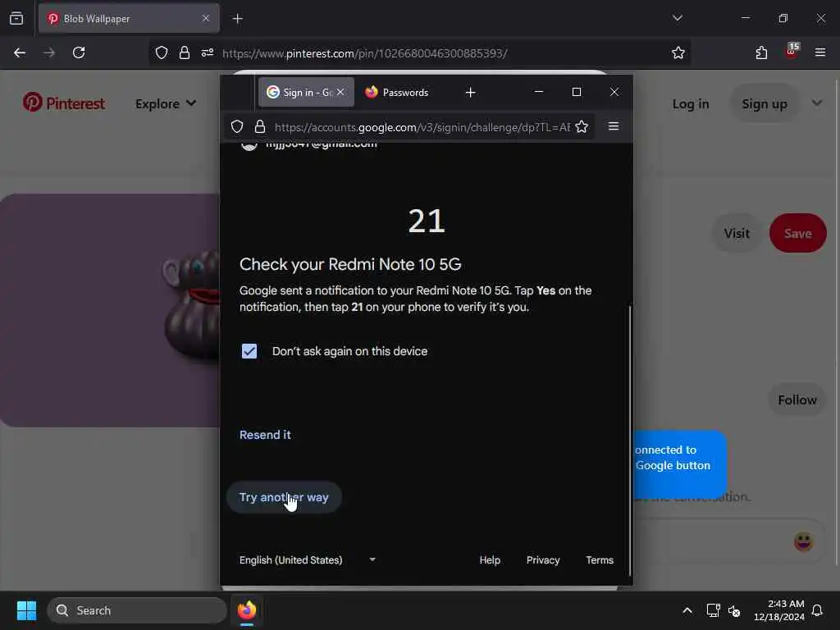Switch to Sign in - Google tab
This screenshot has width=840, height=630.
tap(306, 92)
